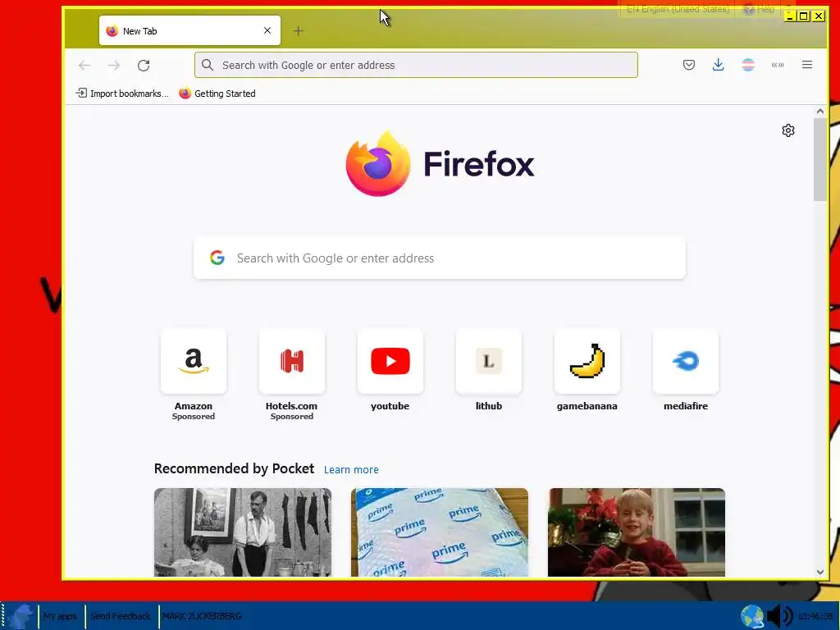Open EN English (United States) language bar
This screenshot has height=630, width=840.
coord(678,9)
